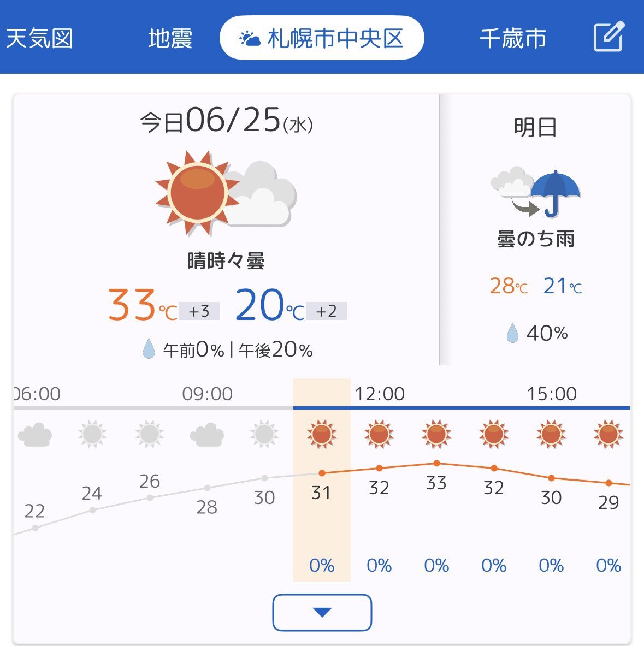Select the 札幌市中央区 location tab
This screenshot has width=644, height=646.
pyautogui.click(x=322, y=38)
